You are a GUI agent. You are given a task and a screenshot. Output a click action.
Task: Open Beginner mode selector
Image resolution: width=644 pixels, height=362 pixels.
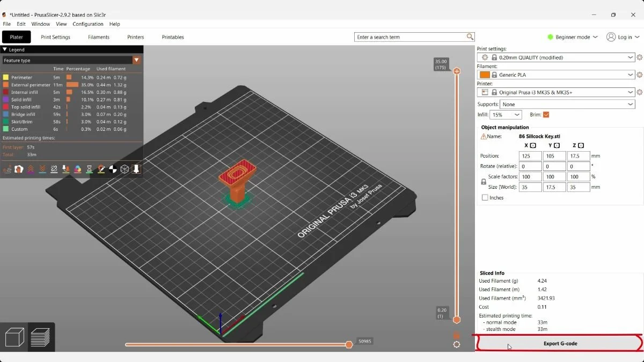[x=572, y=37]
